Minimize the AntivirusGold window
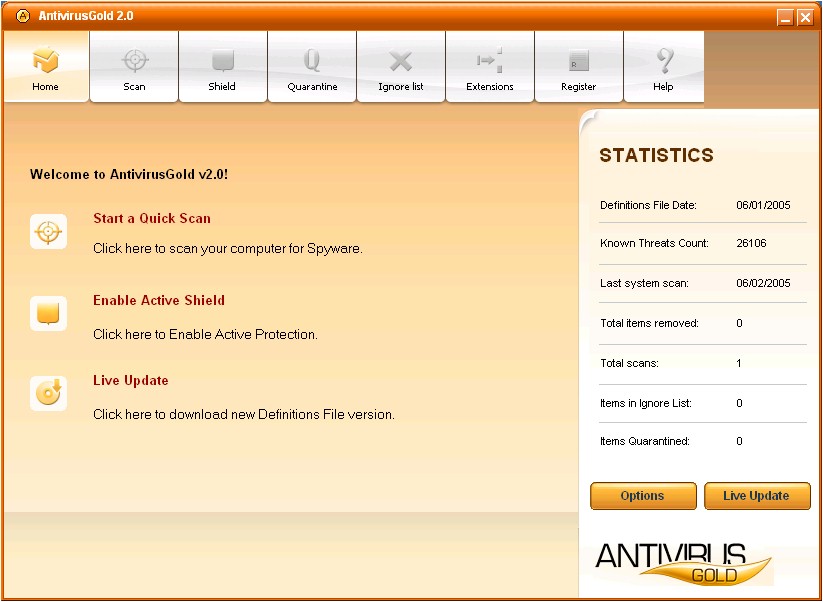The width and height of the screenshot is (823, 602). pos(785,18)
